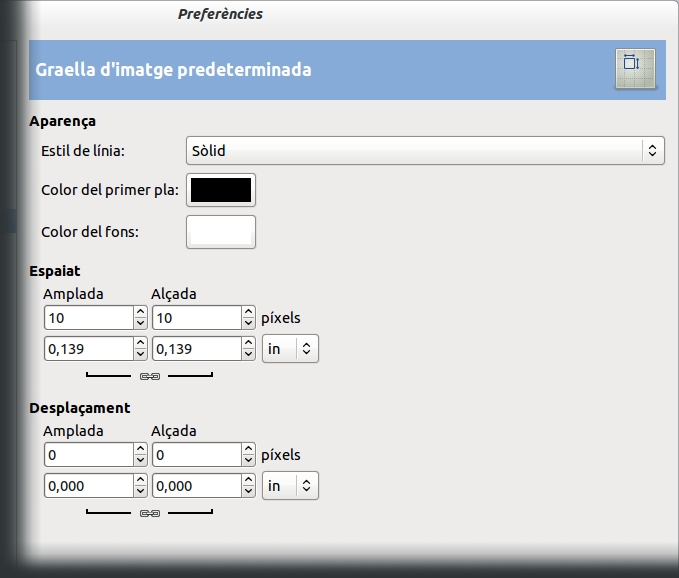Open the Estil de línia dropdown
This screenshot has width=679, height=578.
click(425, 151)
